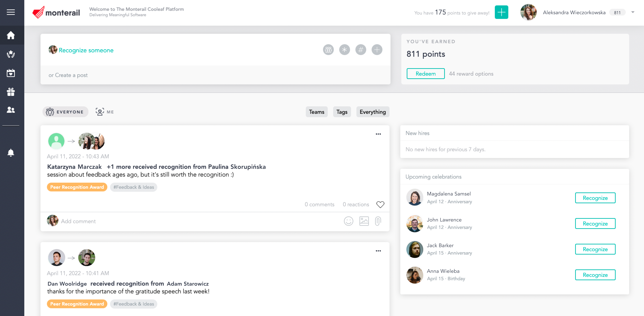Open Dan Woolridge's profile name
The width and height of the screenshot is (644, 316).
click(x=67, y=284)
